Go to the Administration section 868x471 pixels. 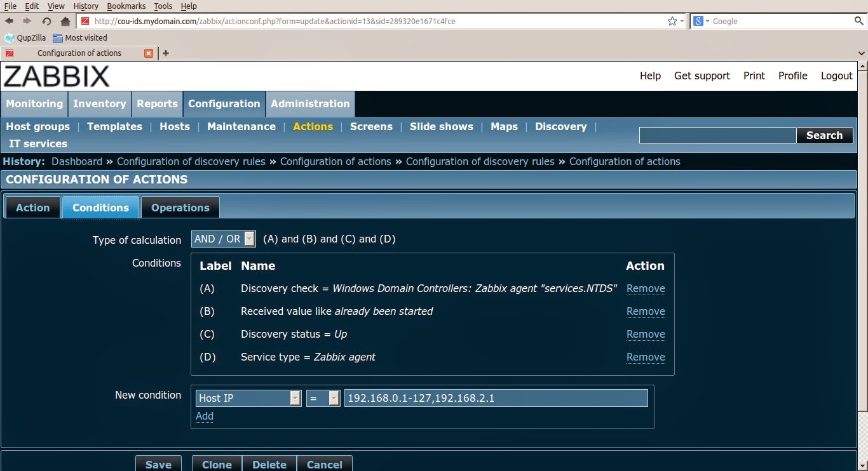(x=309, y=103)
